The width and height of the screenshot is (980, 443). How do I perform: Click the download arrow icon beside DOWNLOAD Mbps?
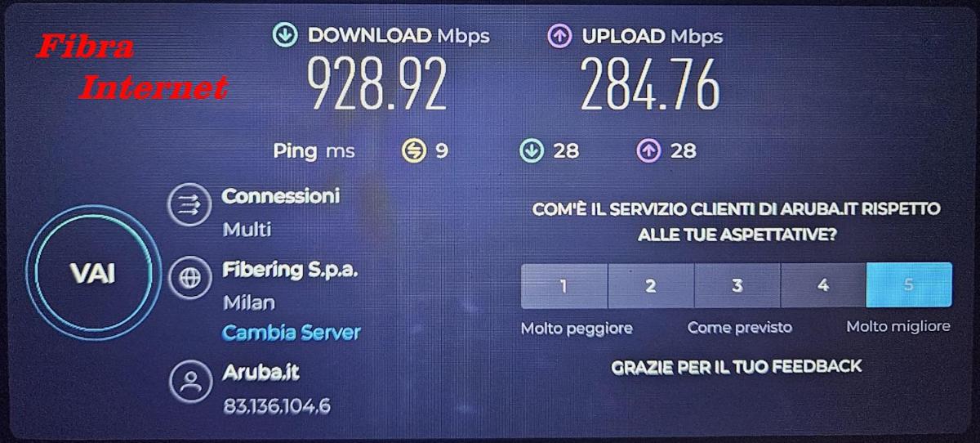pos(284,35)
